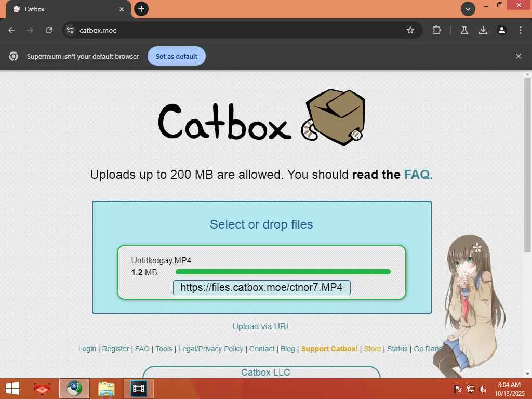Open the FAQ link in headline
Viewport: 532px width, 399px height.
[417, 175]
